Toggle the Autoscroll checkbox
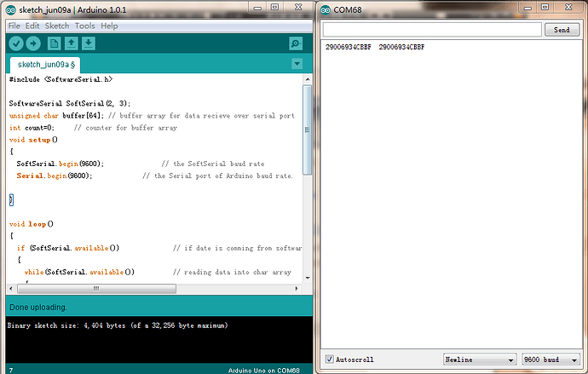The width and height of the screenshot is (588, 374). (329, 359)
